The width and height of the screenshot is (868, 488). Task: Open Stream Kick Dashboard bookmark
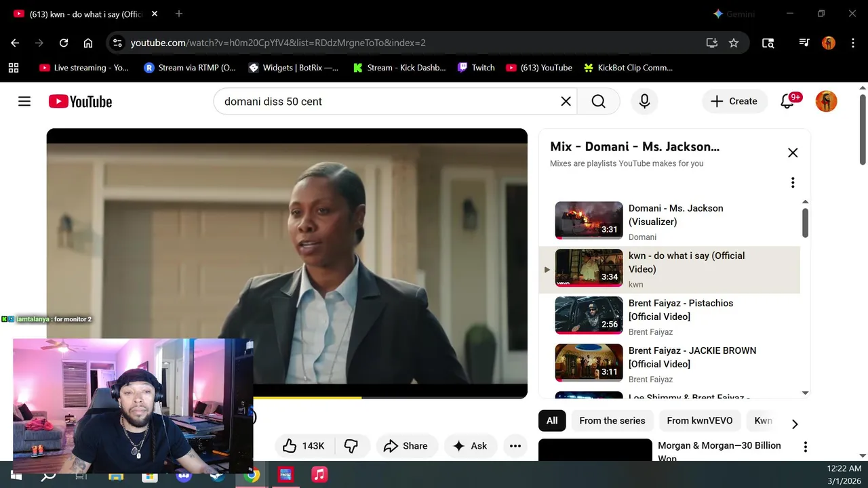(x=399, y=68)
